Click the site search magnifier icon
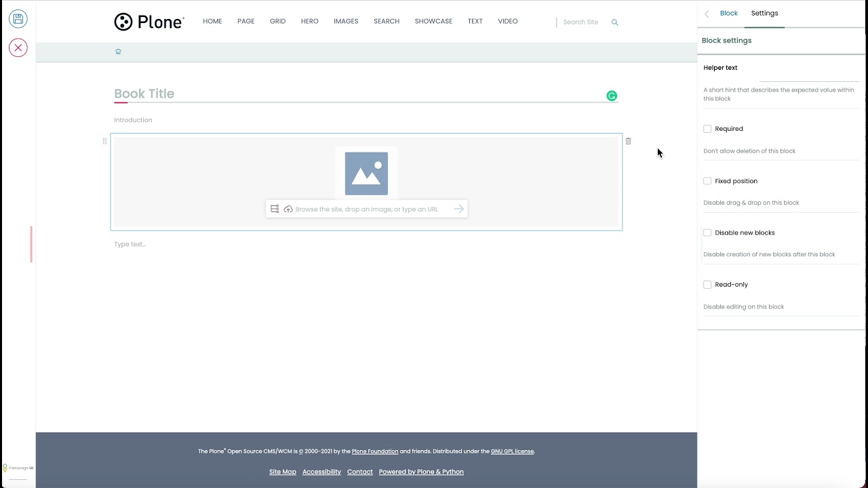The image size is (868, 488). [615, 22]
